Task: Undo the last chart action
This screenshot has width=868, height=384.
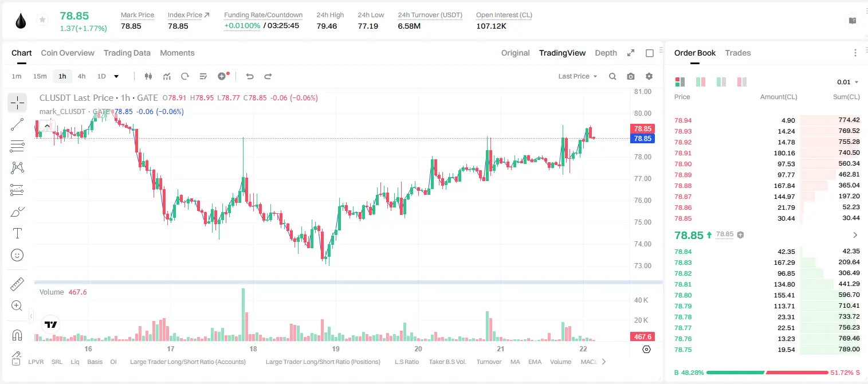Action: coord(249,76)
